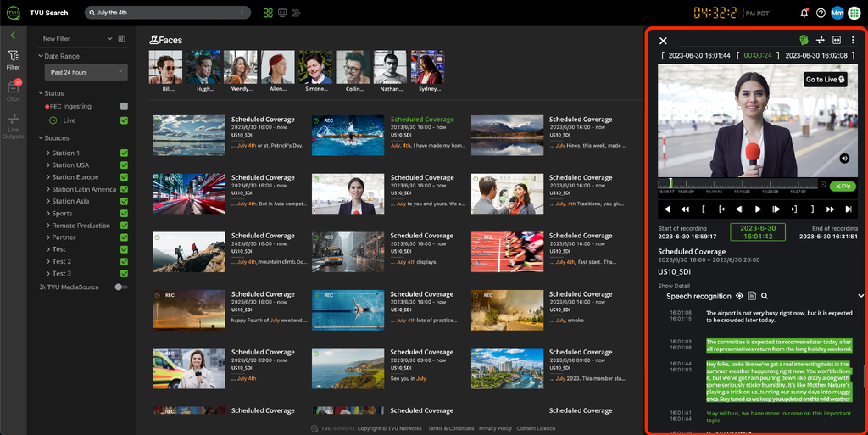Collapse the Speech recognition section chevron
This screenshot has width=868, height=435.
pos(861,296)
